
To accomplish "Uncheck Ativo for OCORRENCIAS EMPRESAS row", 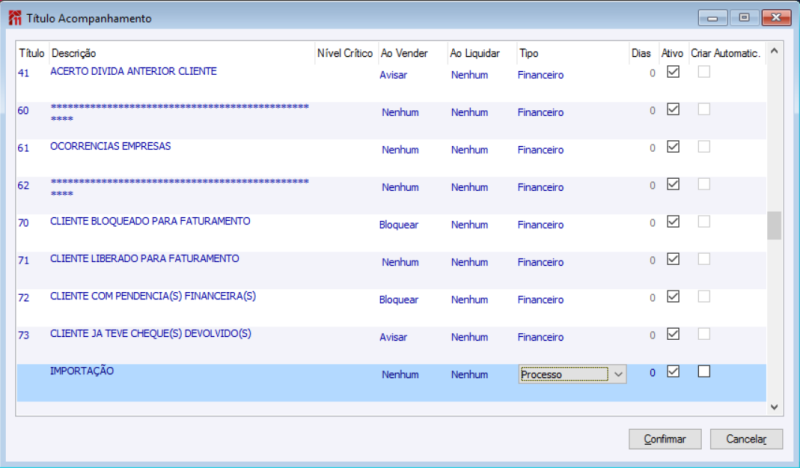I will 673,147.
